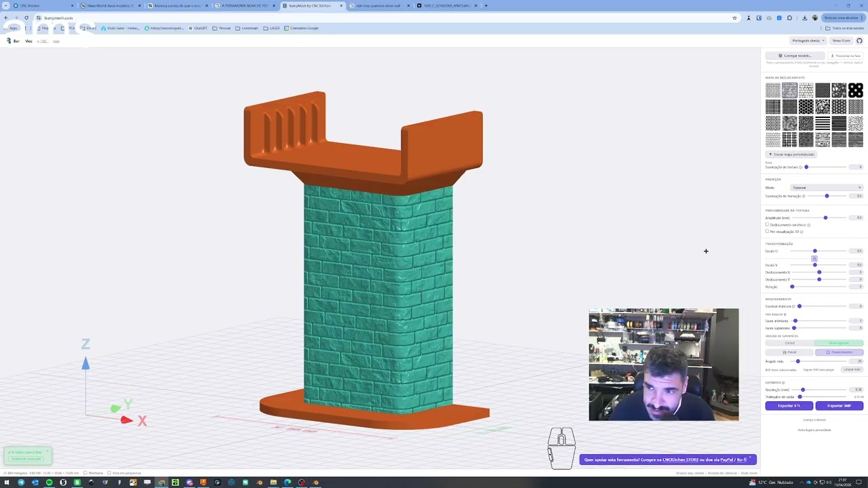Adjust the Resolução export slider
The width and height of the screenshot is (868, 488).
pos(819,390)
